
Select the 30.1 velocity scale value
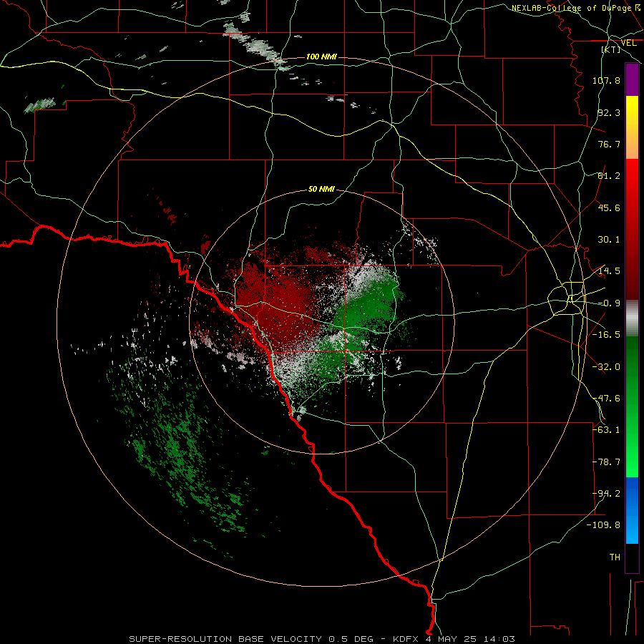[x=609, y=240]
